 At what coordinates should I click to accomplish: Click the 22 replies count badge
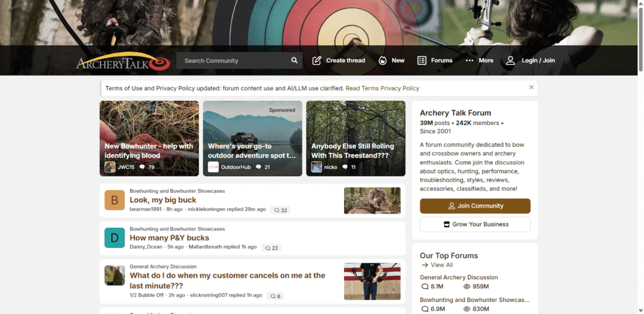[x=271, y=248]
